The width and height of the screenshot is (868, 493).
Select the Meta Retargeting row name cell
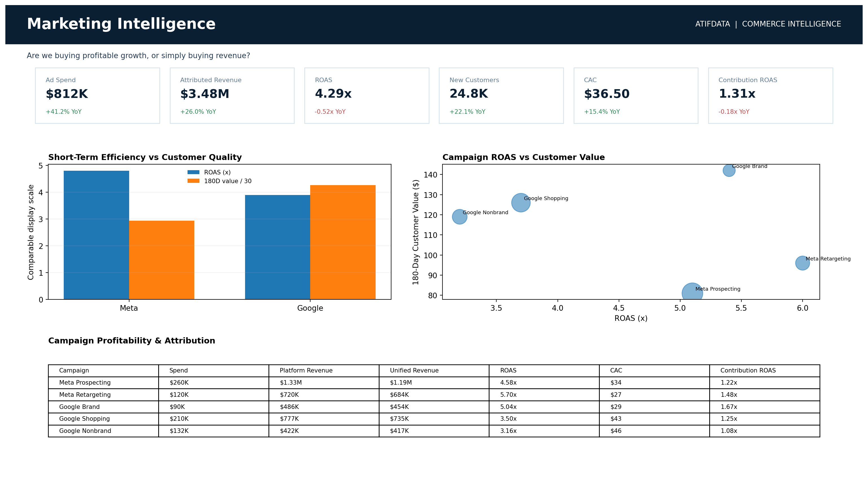[x=103, y=395]
